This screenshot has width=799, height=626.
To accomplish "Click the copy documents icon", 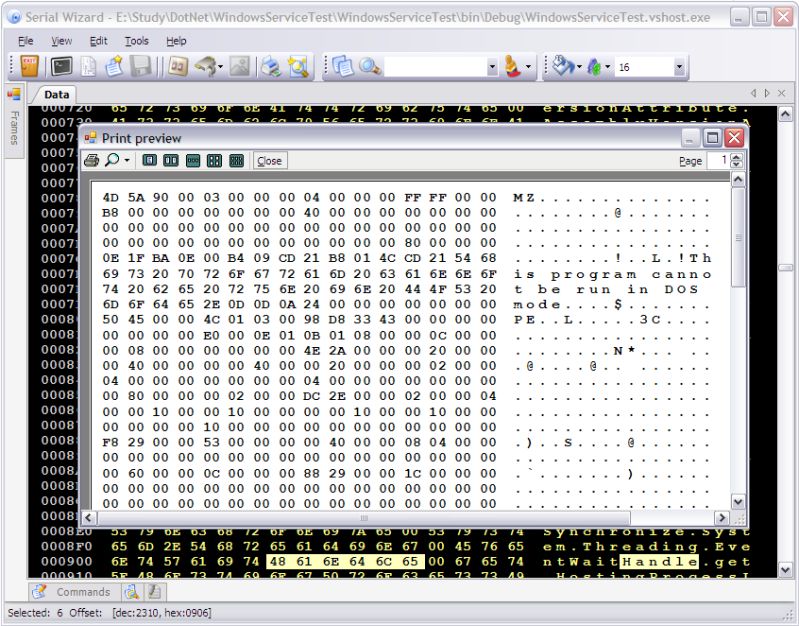I will 342,66.
